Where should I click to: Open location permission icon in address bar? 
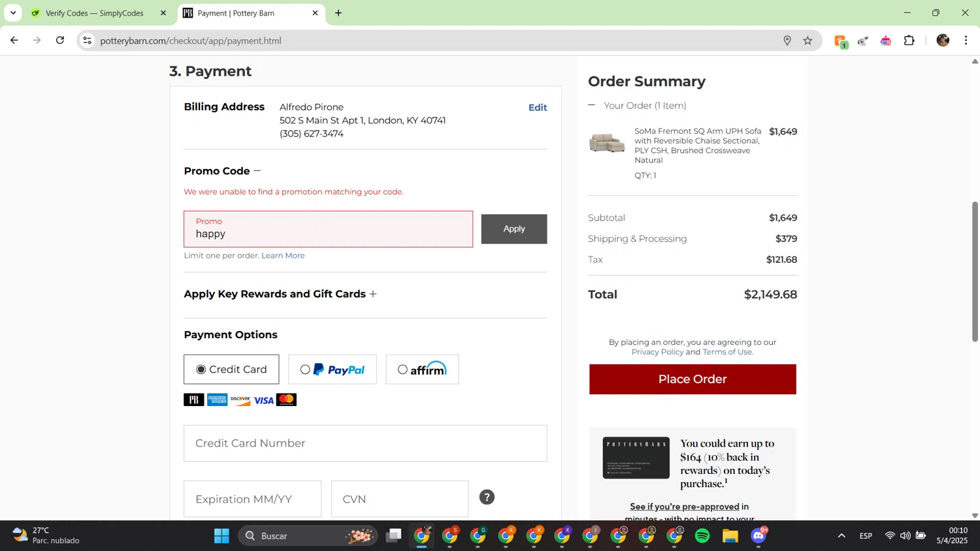click(787, 40)
